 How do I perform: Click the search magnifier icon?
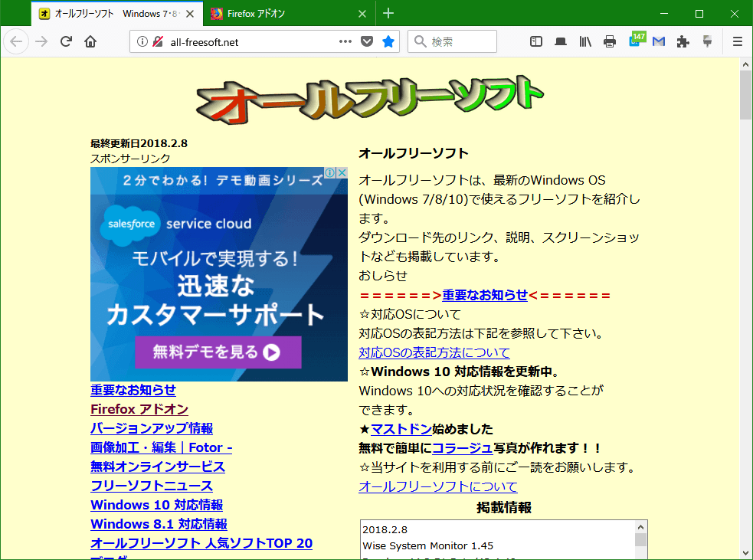pyautogui.click(x=421, y=42)
